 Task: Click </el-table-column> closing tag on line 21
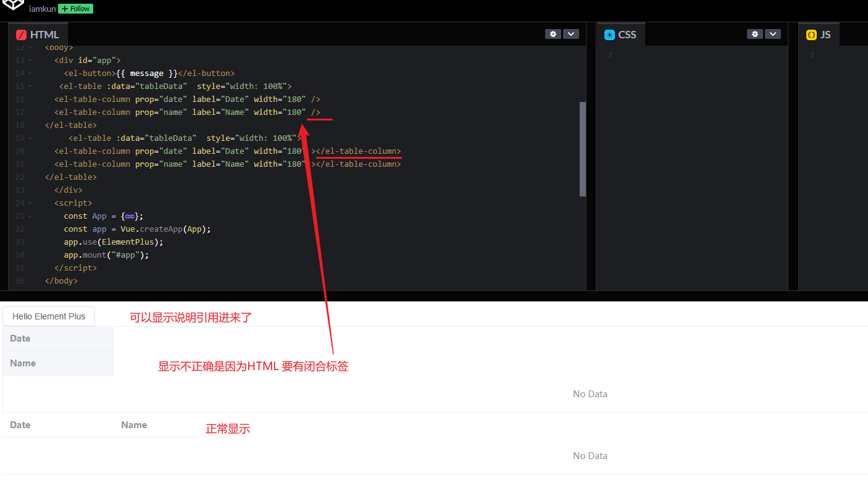coord(359,164)
